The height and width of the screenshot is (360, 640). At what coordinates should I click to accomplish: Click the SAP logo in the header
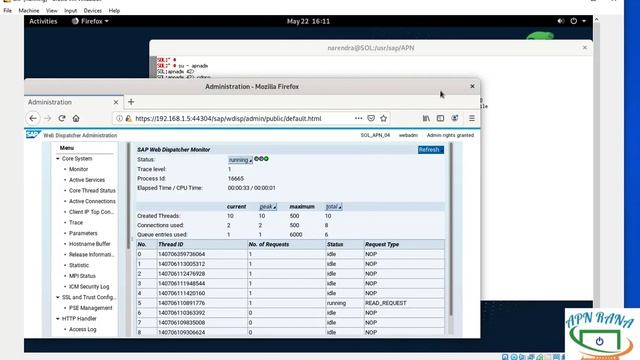coord(33,134)
